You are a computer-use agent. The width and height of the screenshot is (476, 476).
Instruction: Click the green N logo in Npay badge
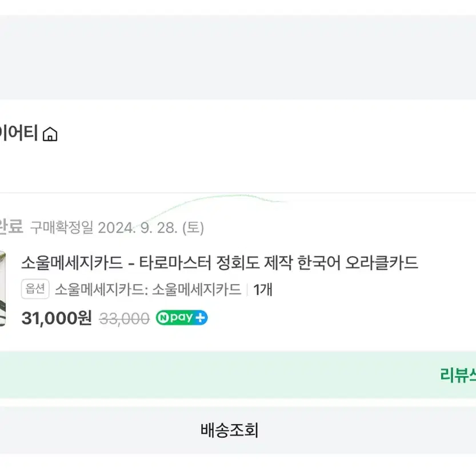click(x=163, y=318)
